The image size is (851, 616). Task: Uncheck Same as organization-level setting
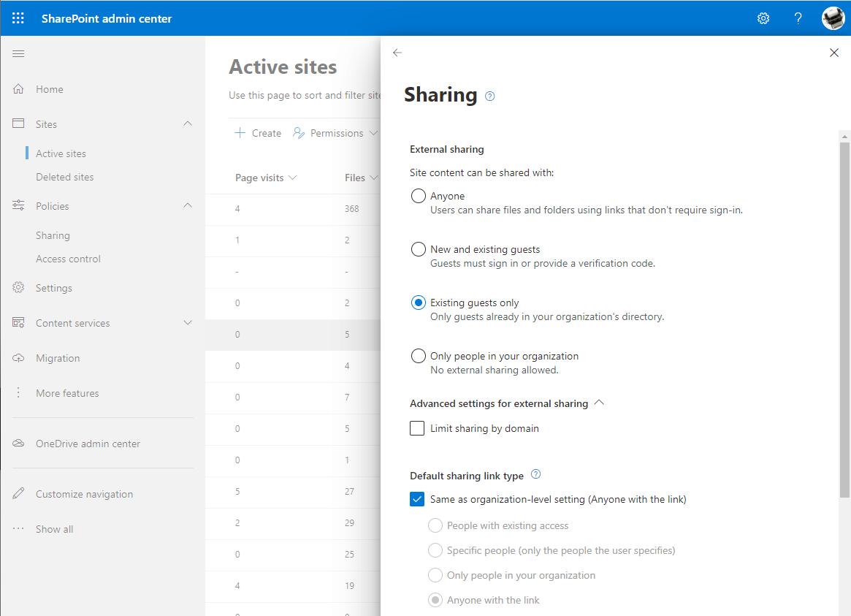coord(417,499)
